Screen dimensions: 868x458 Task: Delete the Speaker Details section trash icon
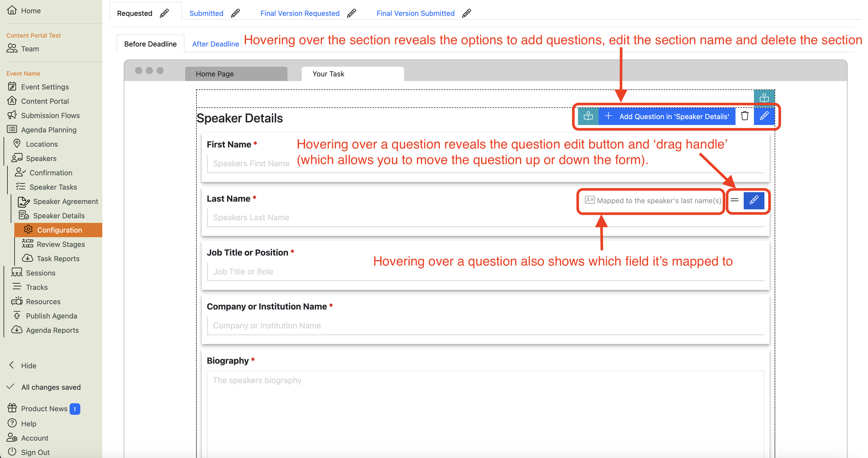pos(745,116)
